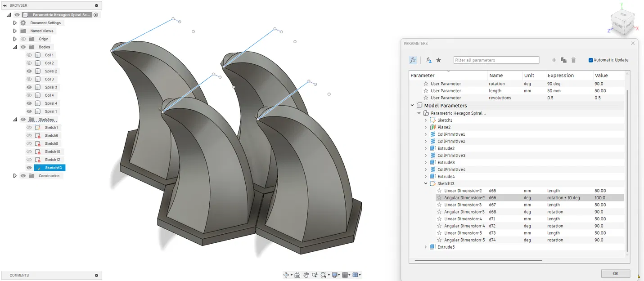Click OK in the Parameters dialog

tap(616, 273)
